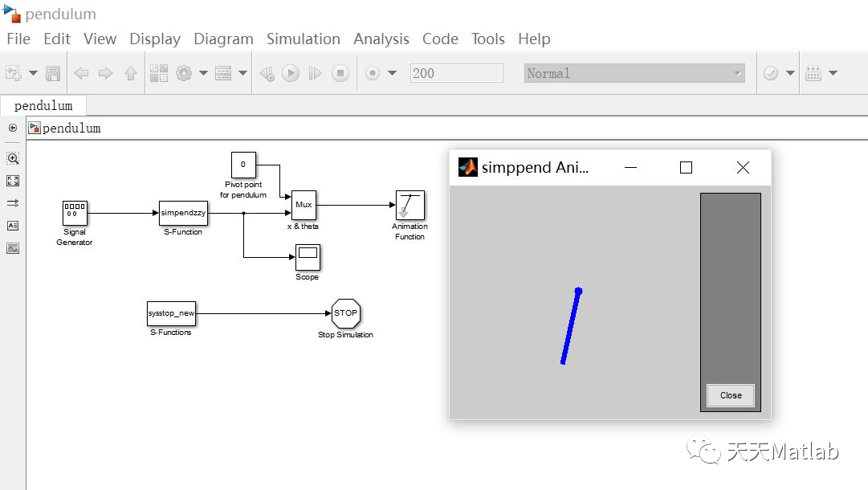Click the Forward navigation arrow

coord(106,73)
